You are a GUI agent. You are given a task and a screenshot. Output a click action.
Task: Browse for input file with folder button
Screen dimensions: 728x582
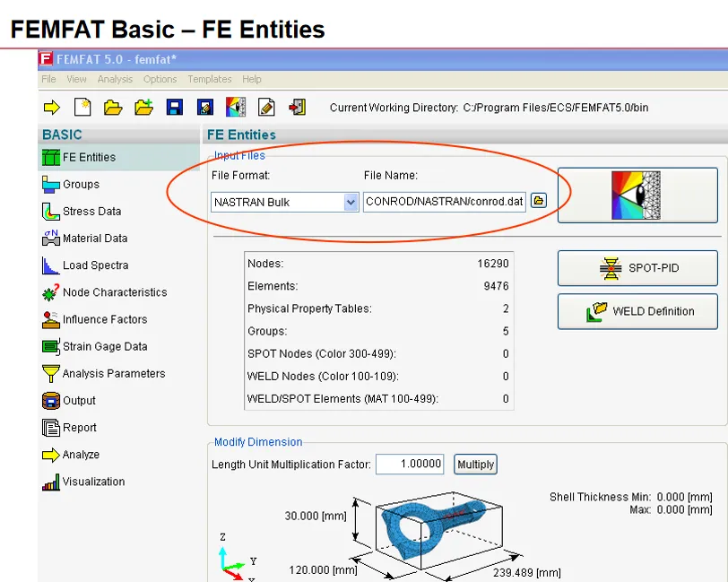pyautogui.click(x=539, y=201)
